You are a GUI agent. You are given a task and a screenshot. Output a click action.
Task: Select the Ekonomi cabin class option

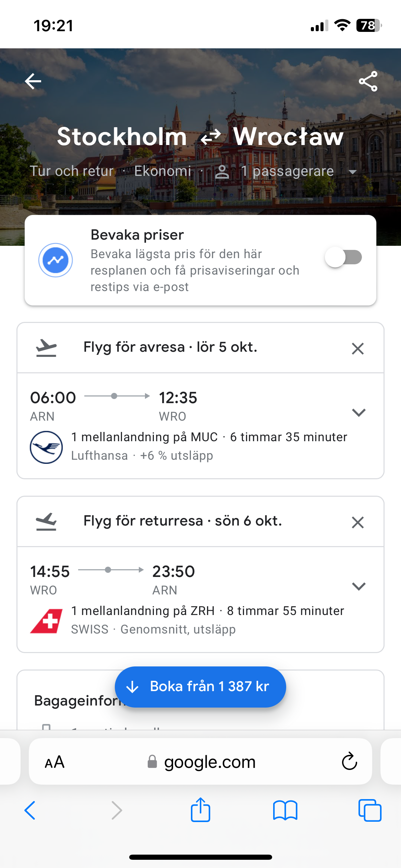pyautogui.click(x=162, y=171)
